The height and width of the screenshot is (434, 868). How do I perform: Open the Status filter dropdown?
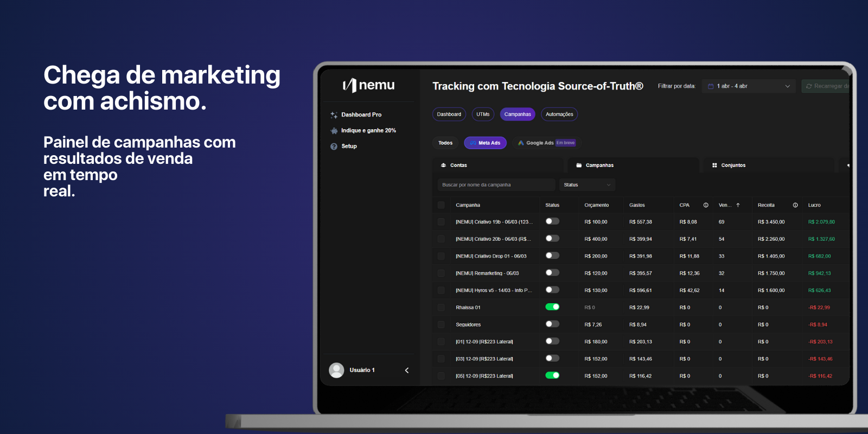pos(587,185)
